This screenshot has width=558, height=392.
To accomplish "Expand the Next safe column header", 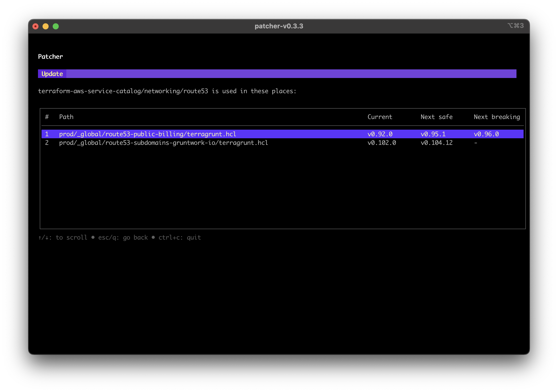I will pos(436,117).
